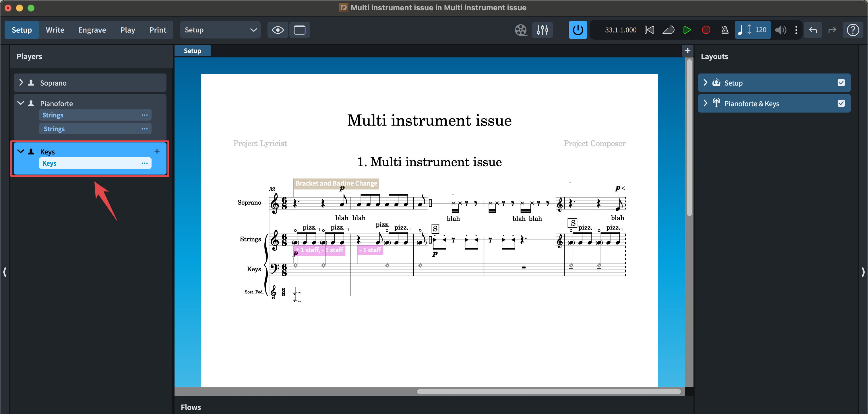868x414 pixels.
Task: Toggle the metronome click icon
Action: click(x=724, y=30)
